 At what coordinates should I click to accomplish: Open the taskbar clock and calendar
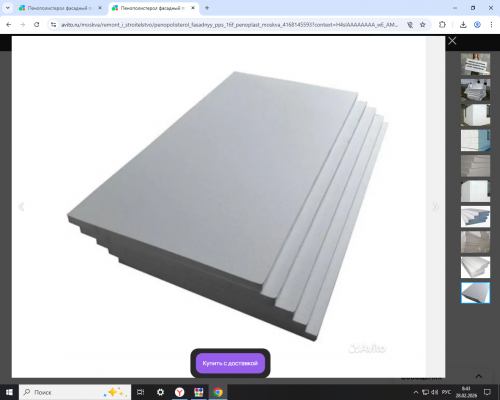click(466, 392)
